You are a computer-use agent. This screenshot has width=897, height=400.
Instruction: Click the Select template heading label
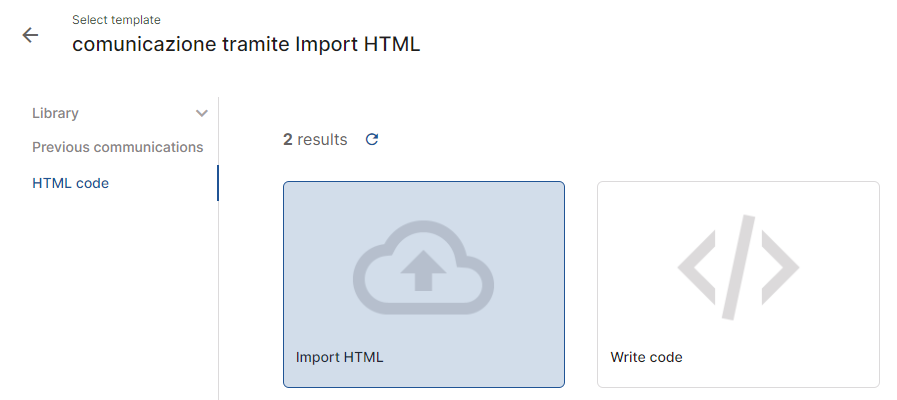coord(116,19)
